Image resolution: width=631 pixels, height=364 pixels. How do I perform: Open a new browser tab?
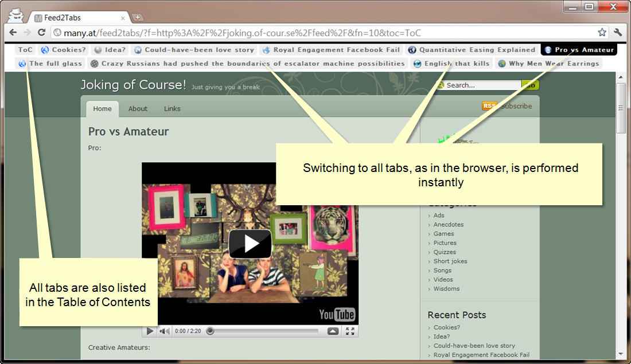[138, 17]
